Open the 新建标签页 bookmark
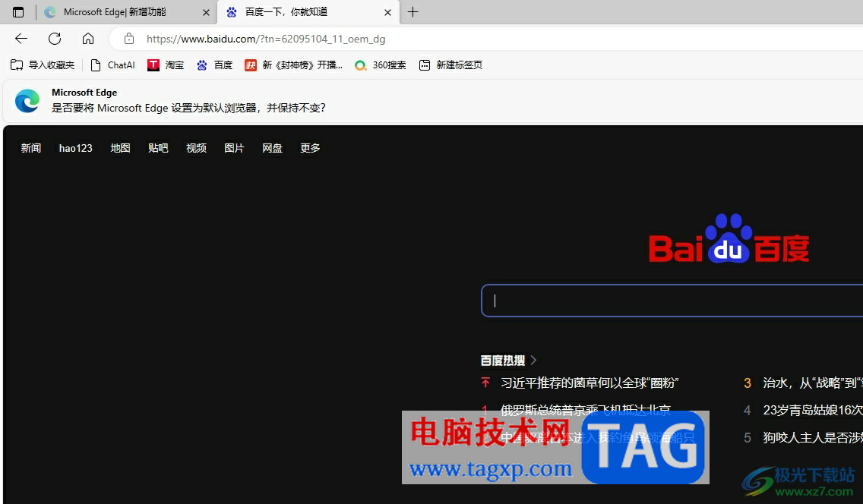Viewport: 863px width, 504px height. click(x=450, y=65)
